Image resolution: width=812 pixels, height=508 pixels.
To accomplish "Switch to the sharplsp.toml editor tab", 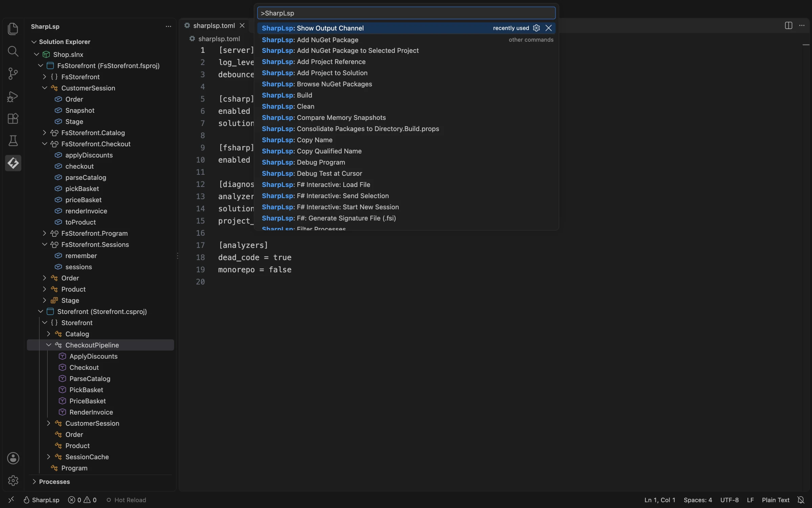I will click(213, 26).
